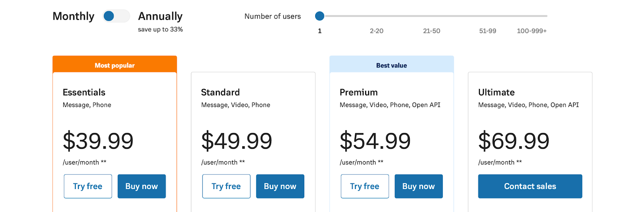Click Try free on Essentials plan

point(88,186)
